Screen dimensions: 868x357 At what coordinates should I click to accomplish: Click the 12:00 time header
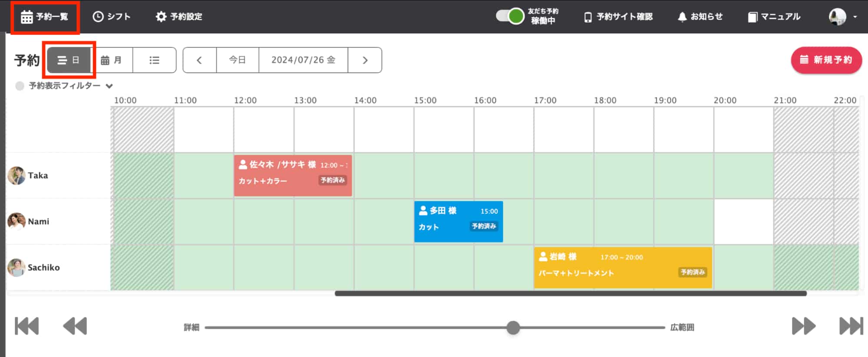click(245, 100)
